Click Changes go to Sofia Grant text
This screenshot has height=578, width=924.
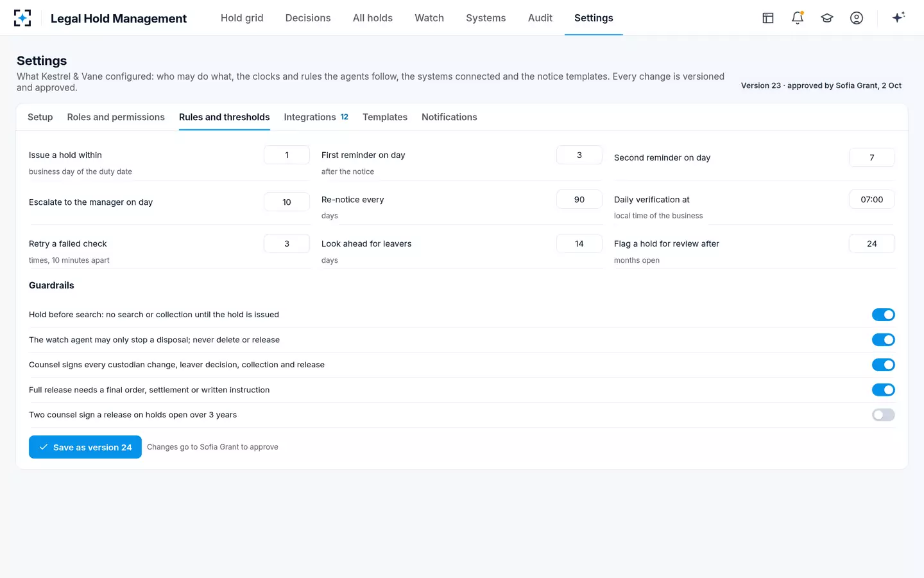[212, 447]
